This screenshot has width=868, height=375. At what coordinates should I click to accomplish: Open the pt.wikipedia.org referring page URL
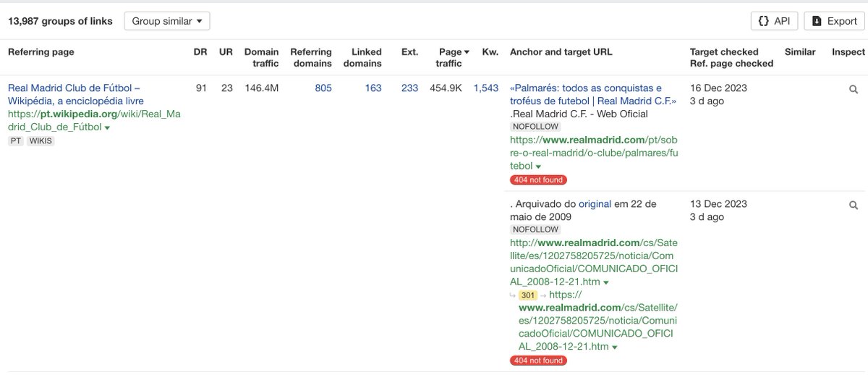[x=94, y=121]
